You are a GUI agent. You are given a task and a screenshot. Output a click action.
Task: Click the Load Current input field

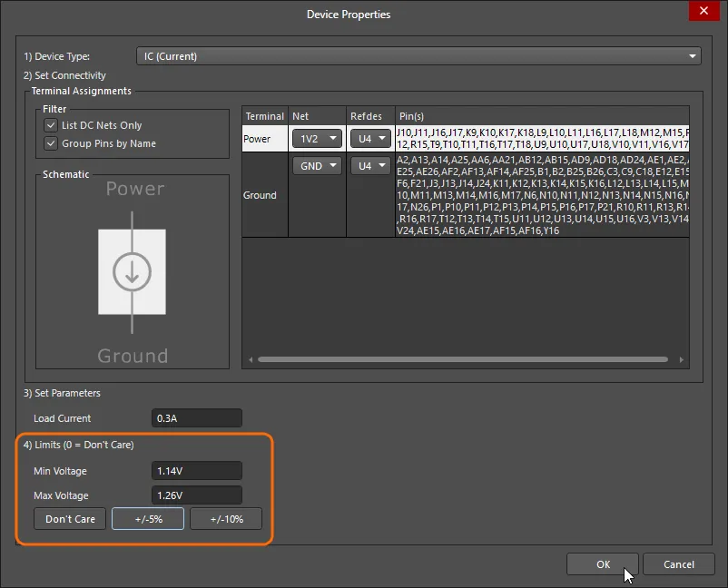pyautogui.click(x=197, y=418)
